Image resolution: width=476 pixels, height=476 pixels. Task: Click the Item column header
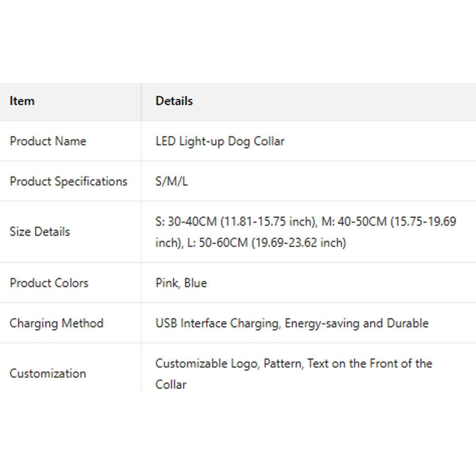coord(22,101)
